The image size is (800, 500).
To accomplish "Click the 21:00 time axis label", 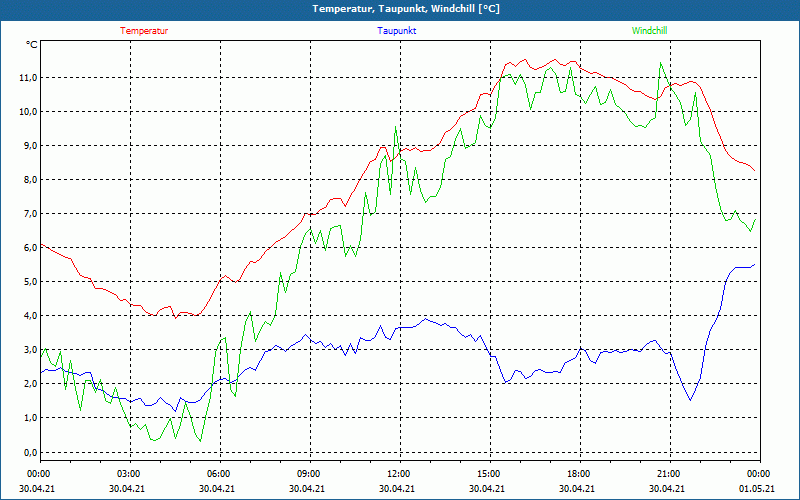I will (x=668, y=474).
